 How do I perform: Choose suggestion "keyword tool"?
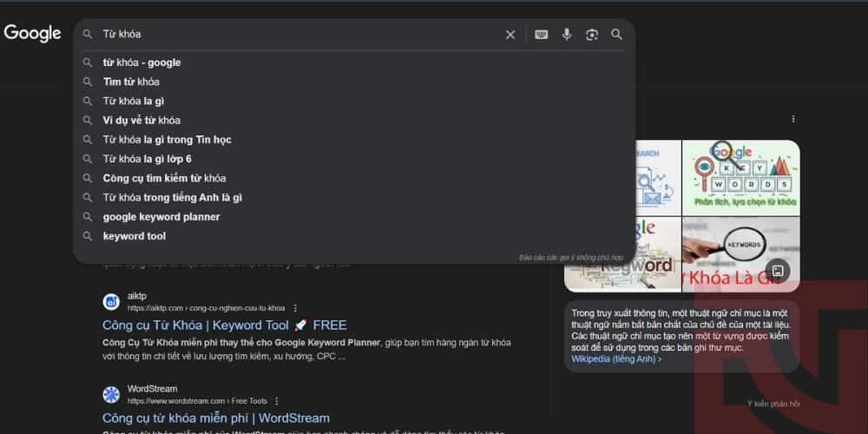tap(354, 236)
